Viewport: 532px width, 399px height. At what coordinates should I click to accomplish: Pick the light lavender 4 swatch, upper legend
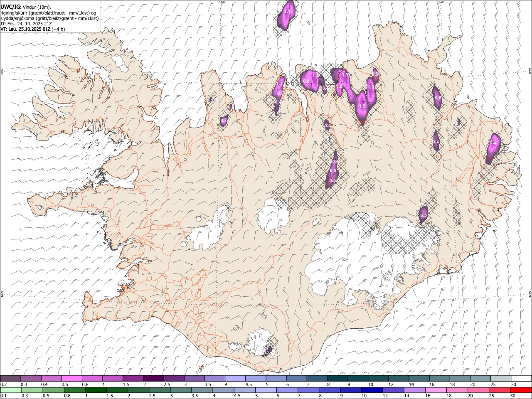[x=235, y=379]
